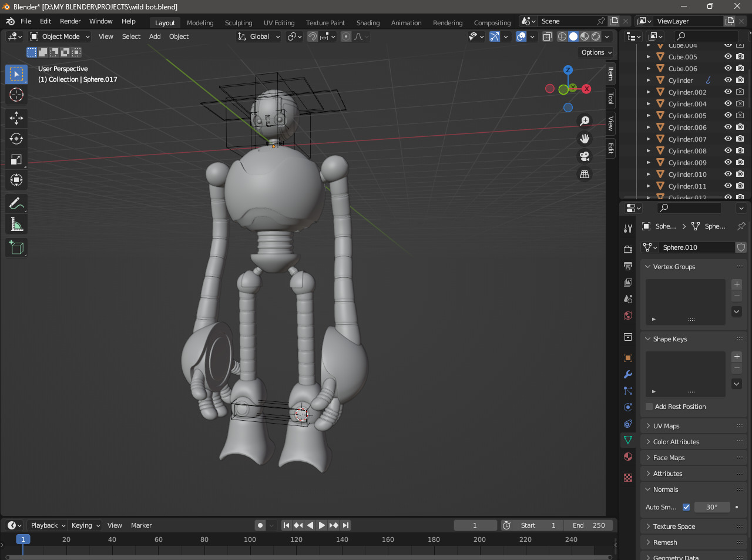This screenshot has width=752, height=560.
Task: Click the zoom viewport icon
Action: [585, 121]
